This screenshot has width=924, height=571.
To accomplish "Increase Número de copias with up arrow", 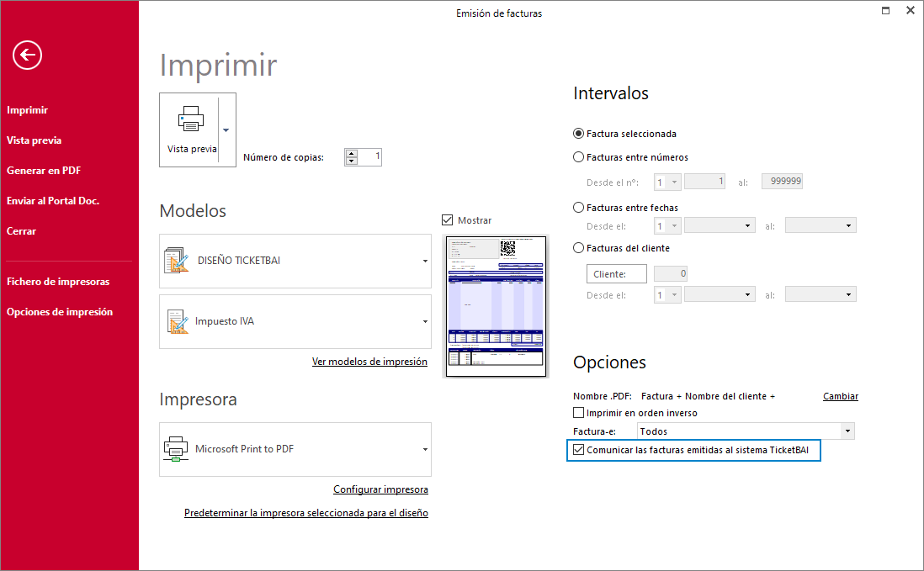I will coord(352,154).
